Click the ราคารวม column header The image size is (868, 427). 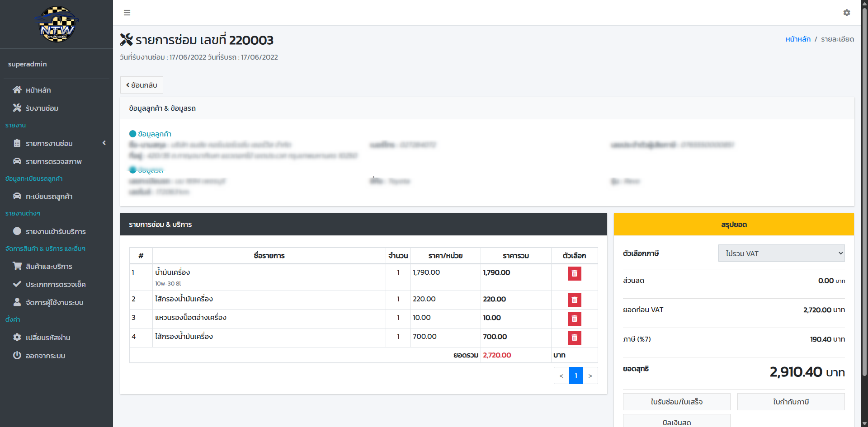tap(516, 256)
